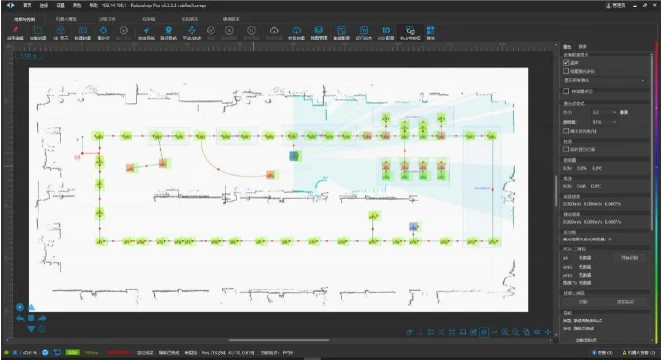Switch to the last tab in the tab row
This screenshot has width=661, height=361.
coord(231,19)
